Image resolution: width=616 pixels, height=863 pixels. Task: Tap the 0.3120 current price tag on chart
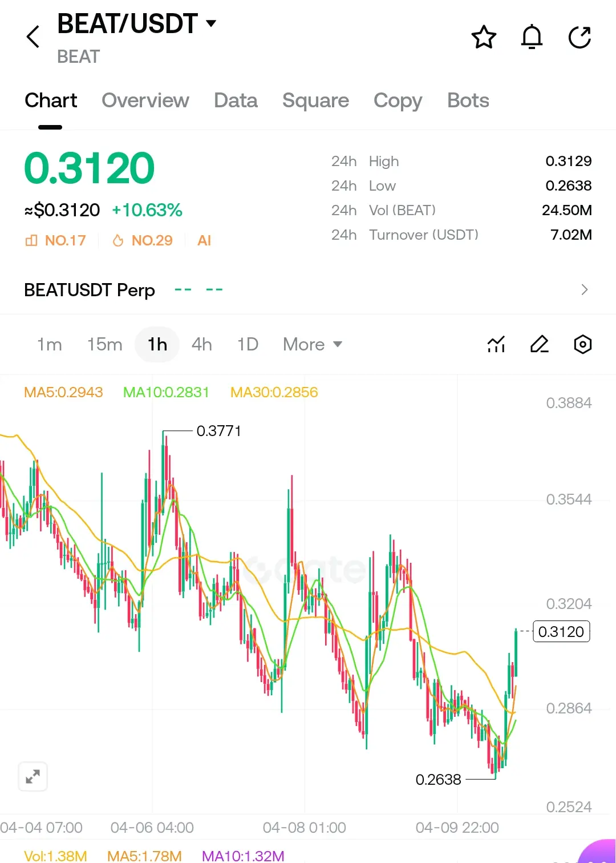pyautogui.click(x=561, y=631)
